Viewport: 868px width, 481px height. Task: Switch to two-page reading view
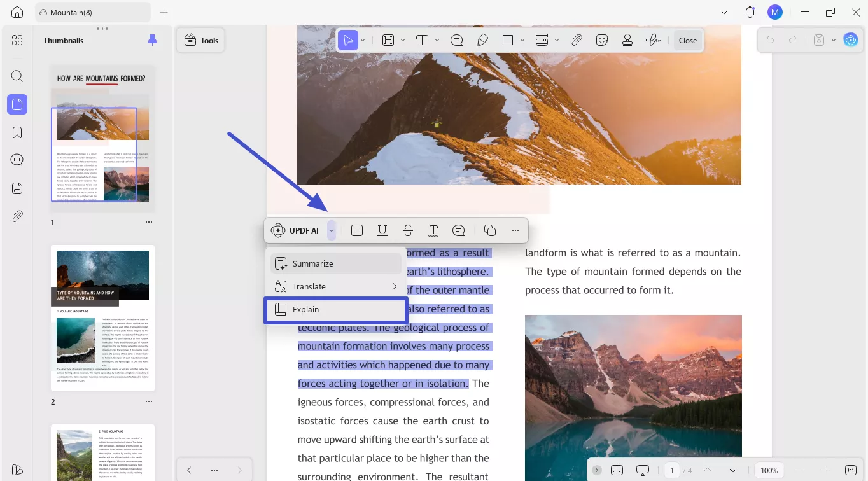(617, 470)
